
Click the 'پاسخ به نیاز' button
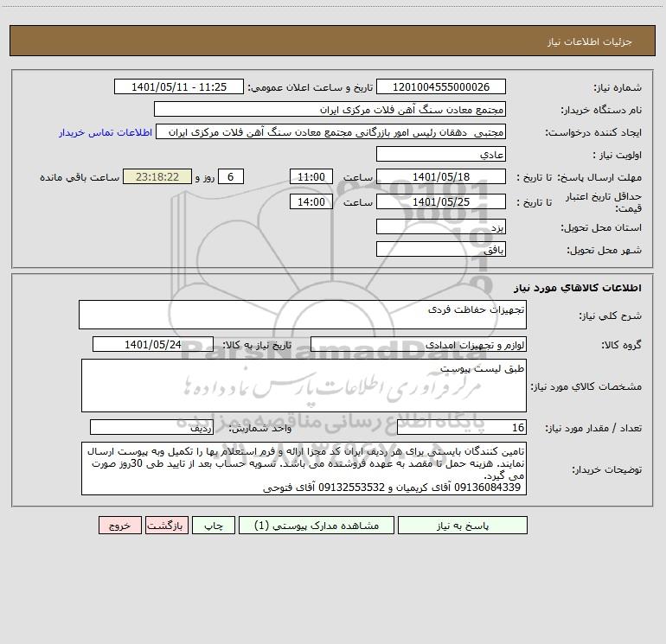462,526
